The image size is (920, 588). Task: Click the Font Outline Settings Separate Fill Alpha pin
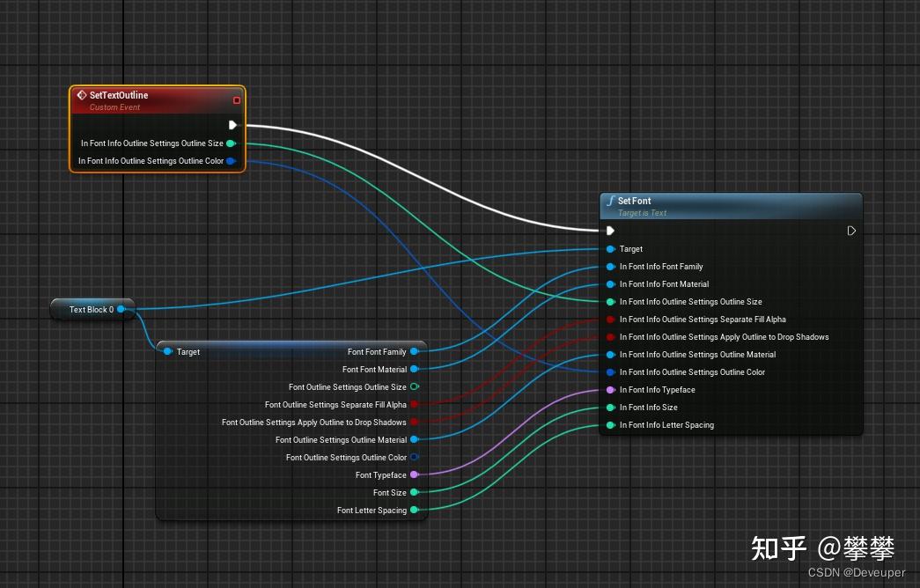click(x=416, y=404)
